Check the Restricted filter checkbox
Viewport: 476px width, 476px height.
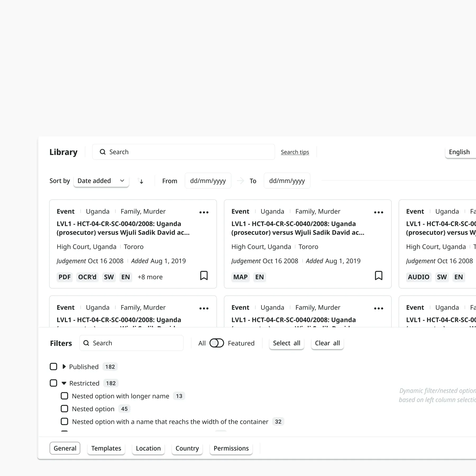(53, 383)
